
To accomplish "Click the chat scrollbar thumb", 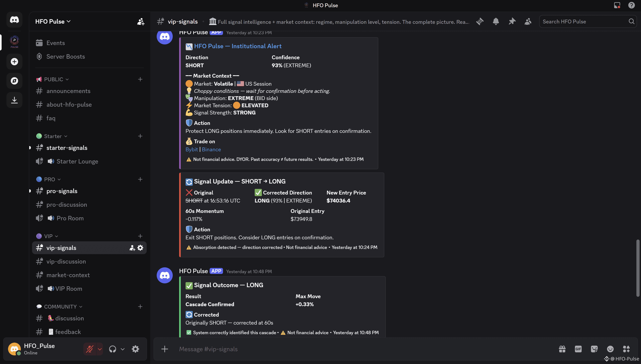I will point(638,268).
